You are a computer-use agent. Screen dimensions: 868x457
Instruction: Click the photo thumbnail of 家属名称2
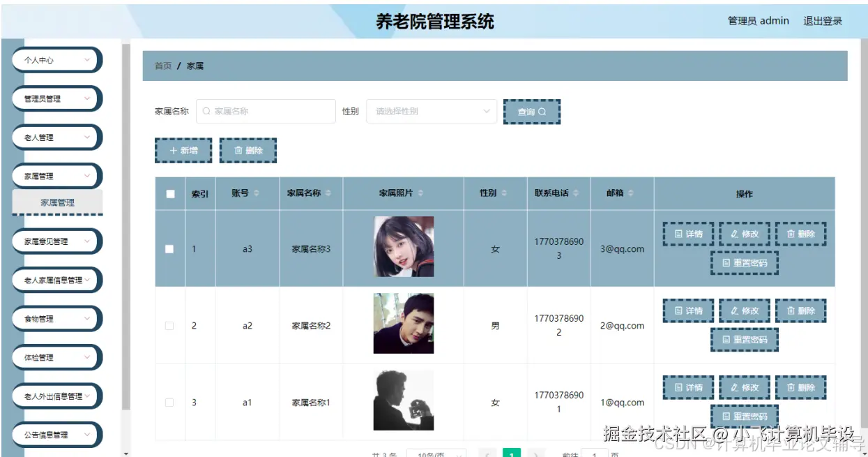tap(404, 323)
